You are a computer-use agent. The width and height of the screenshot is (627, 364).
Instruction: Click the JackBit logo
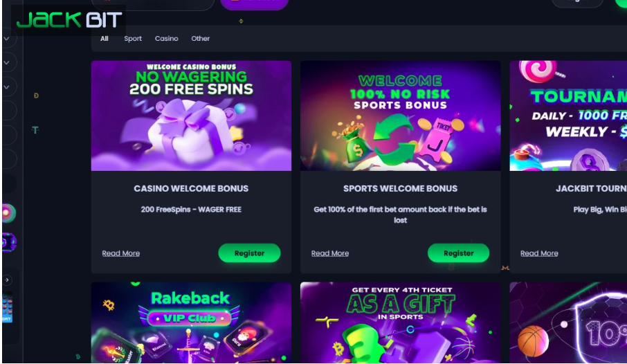pos(69,19)
